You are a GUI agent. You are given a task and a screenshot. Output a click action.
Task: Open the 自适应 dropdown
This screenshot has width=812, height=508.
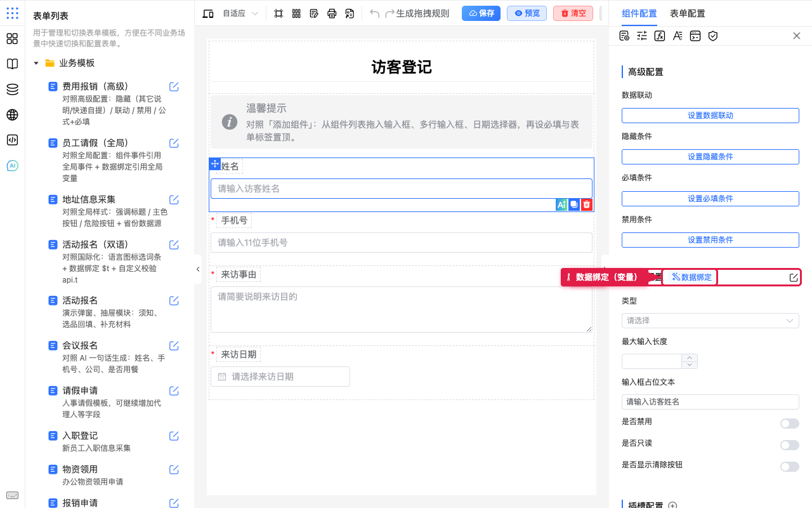[241, 13]
